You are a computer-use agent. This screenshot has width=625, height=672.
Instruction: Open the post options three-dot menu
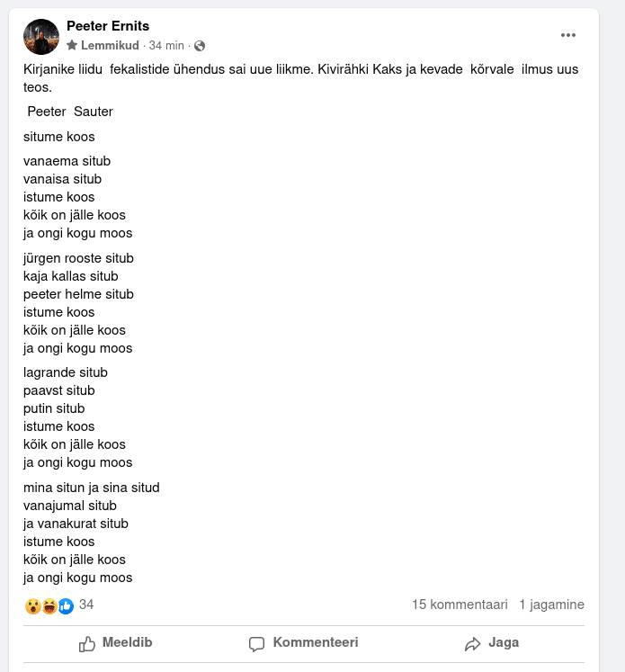(567, 35)
